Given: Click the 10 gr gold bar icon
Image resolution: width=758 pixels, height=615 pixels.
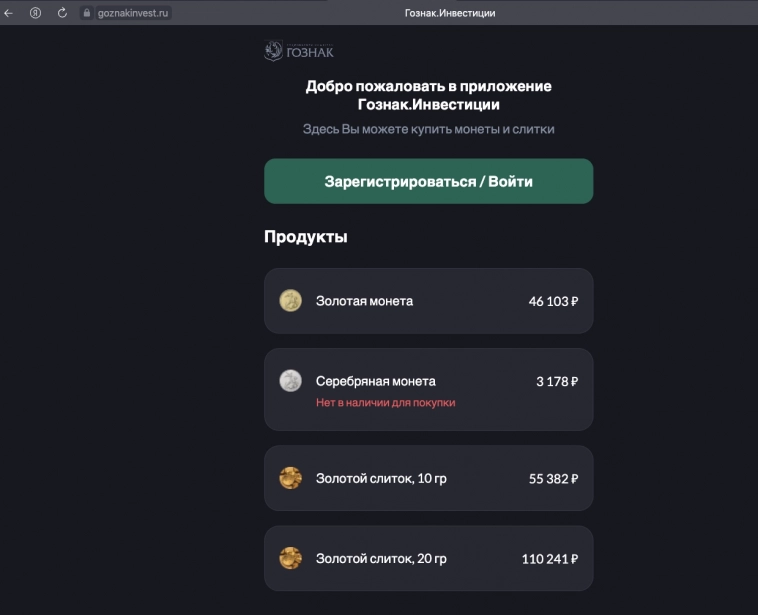Looking at the screenshot, I should (290, 478).
